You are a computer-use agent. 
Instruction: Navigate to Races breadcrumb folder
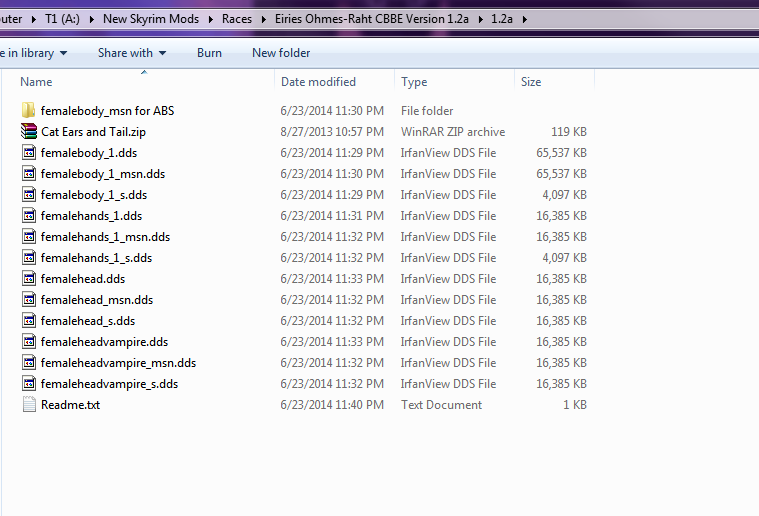tap(237, 19)
